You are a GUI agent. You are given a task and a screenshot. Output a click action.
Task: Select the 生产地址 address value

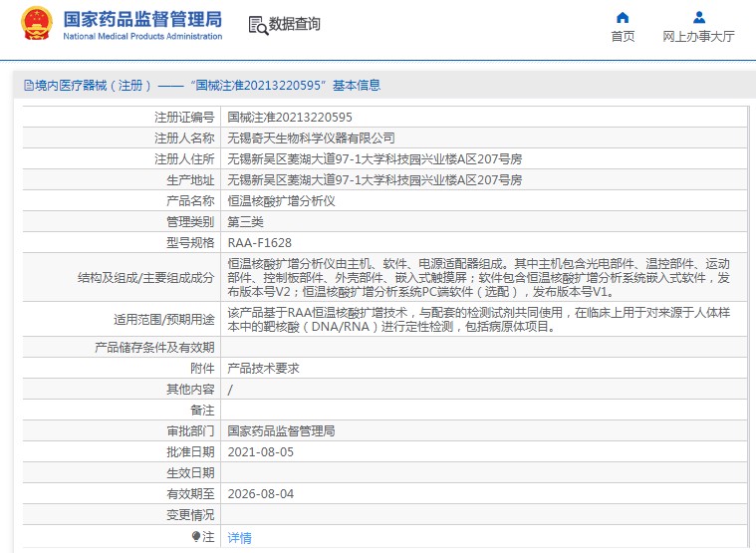click(x=375, y=179)
